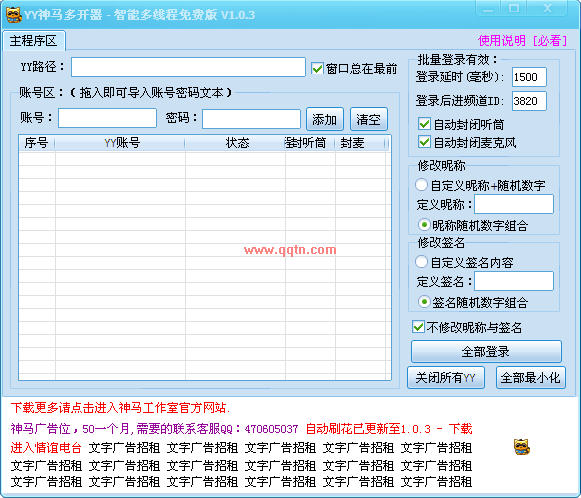Click the raccoon app icon in title bar
This screenshot has width=581, height=498.
[x=13, y=15]
